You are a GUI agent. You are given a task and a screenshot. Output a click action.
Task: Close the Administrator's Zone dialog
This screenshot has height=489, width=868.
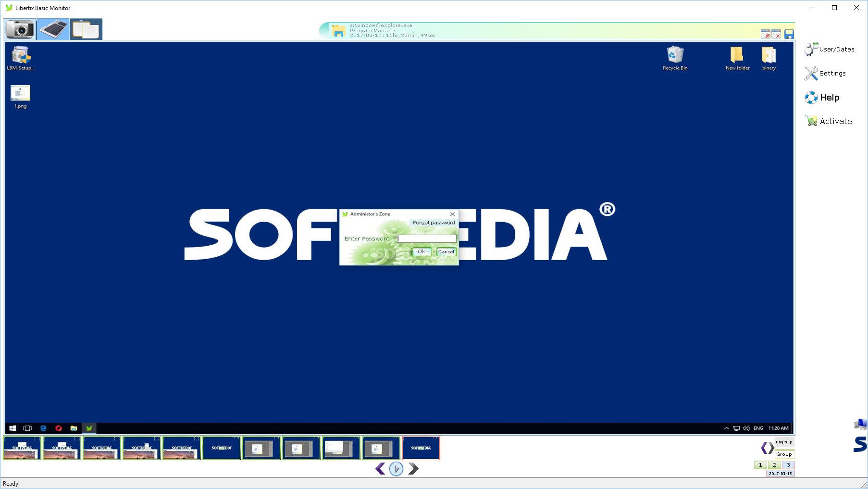click(452, 214)
